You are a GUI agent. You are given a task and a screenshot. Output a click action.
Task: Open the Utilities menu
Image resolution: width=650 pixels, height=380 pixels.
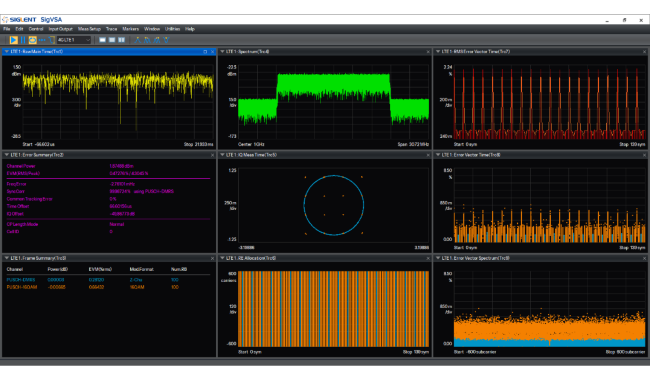172,29
